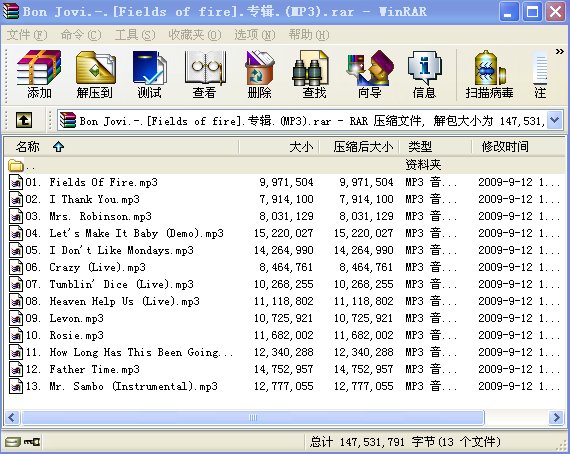Close the WinRAR window

point(555,11)
